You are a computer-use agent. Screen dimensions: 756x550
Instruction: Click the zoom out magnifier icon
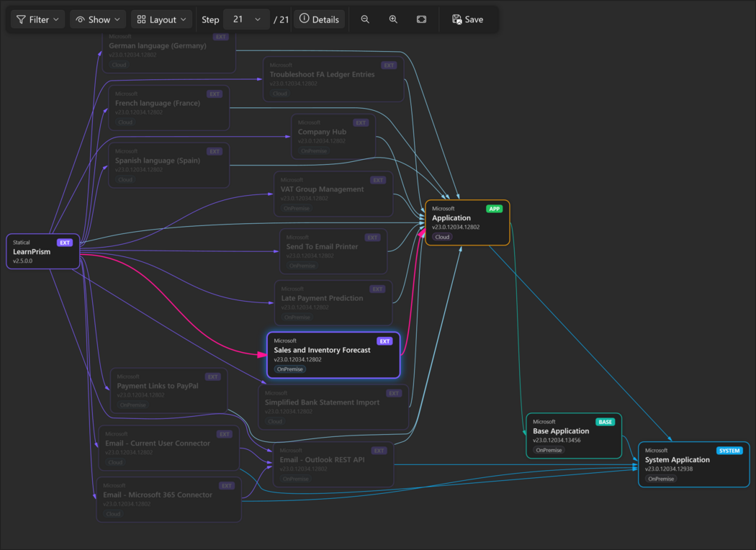(365, 19)
